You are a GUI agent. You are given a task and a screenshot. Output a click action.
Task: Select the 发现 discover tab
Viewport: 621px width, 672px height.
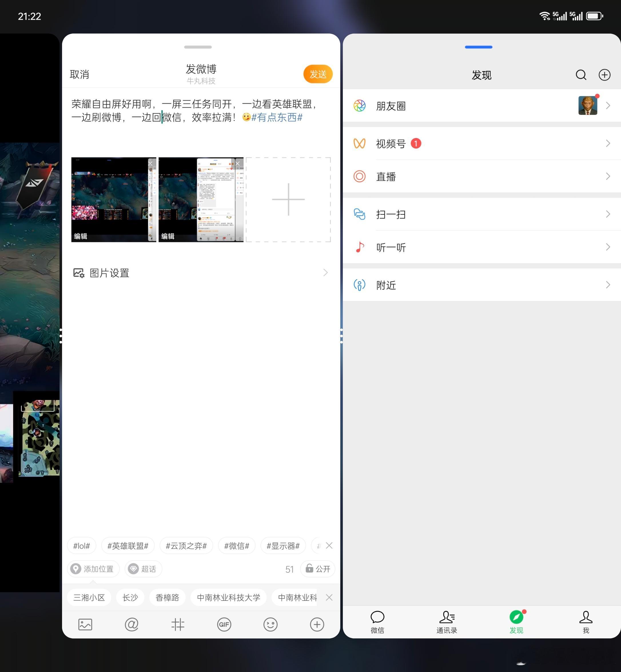pos(516,622)
